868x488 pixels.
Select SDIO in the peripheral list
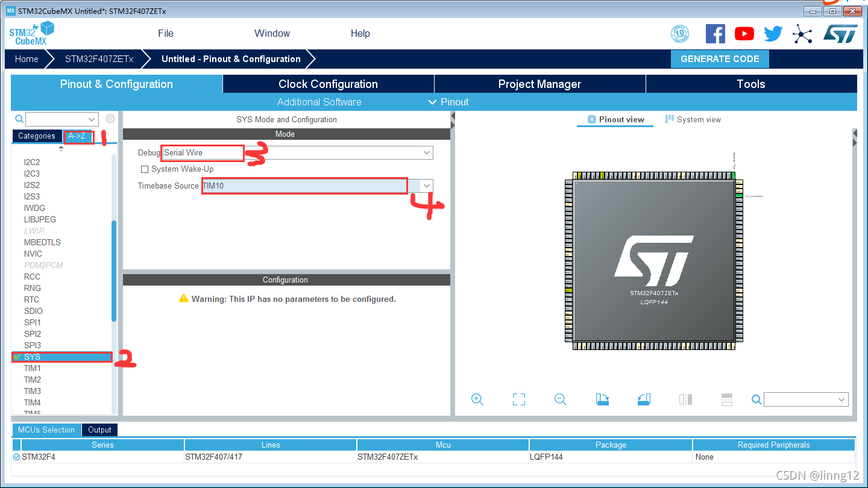coord(33,311)
